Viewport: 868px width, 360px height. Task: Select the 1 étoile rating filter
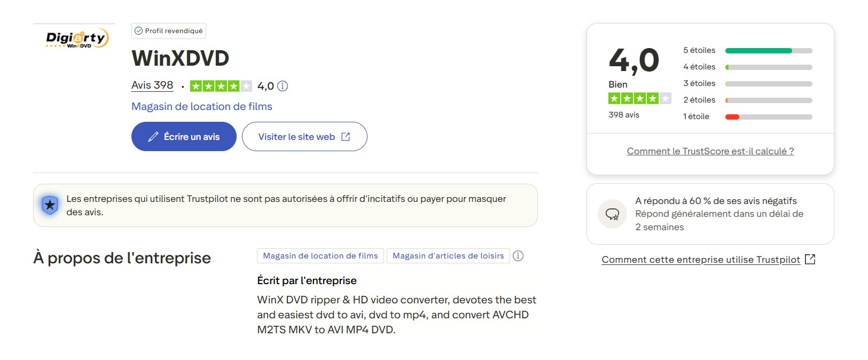(768, 116)
